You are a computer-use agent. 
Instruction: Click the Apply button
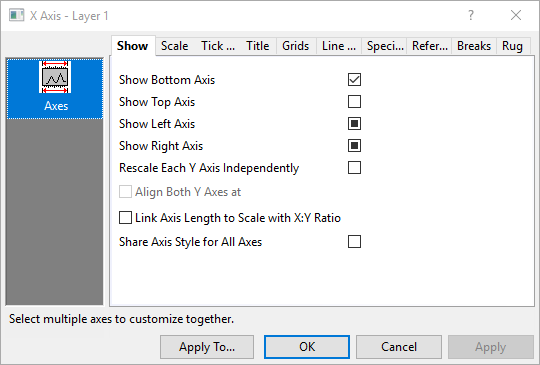pyautogui.click(x=491, y=347)
